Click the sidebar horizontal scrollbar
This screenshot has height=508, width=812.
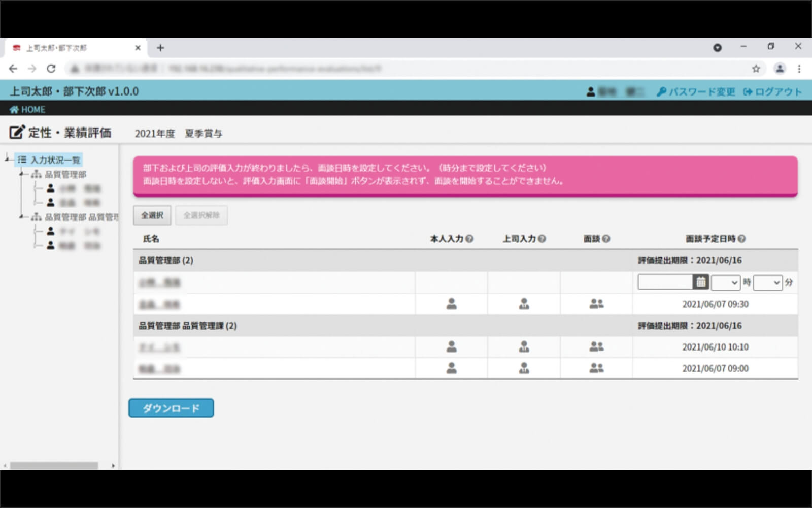pos(54,465)
